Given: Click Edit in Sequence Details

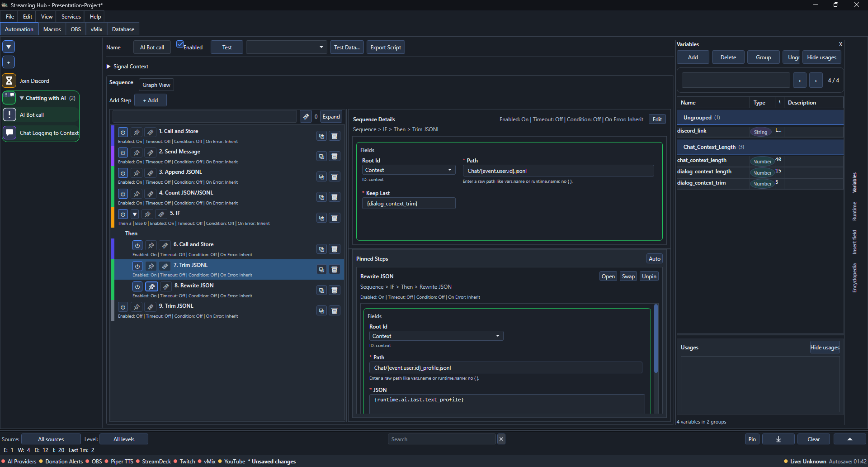Looking at the screenshot, I should tap(657, 119).
